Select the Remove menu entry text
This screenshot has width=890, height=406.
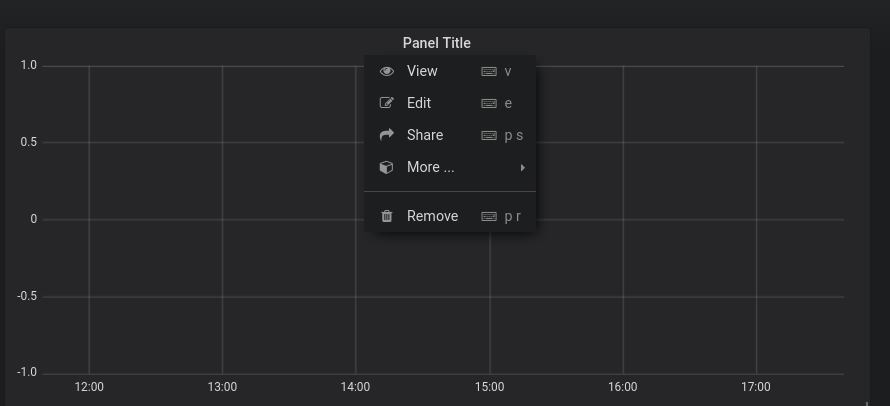click(433, 216)
